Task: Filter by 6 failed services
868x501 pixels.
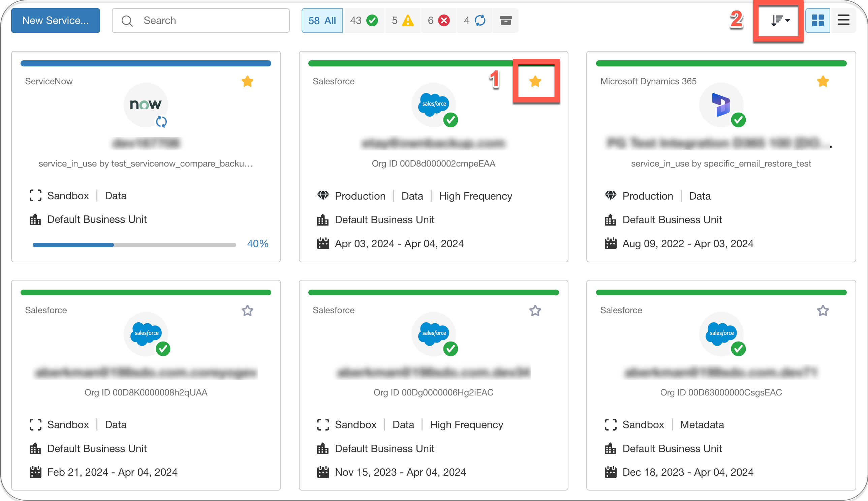Action: tap(438, 21)
